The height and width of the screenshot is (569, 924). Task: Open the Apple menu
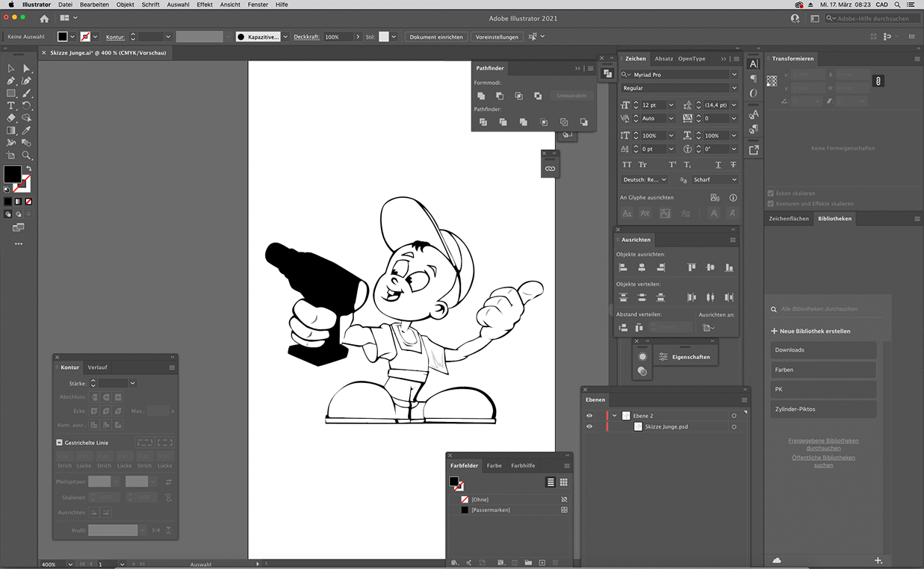[x=10, y=4]
